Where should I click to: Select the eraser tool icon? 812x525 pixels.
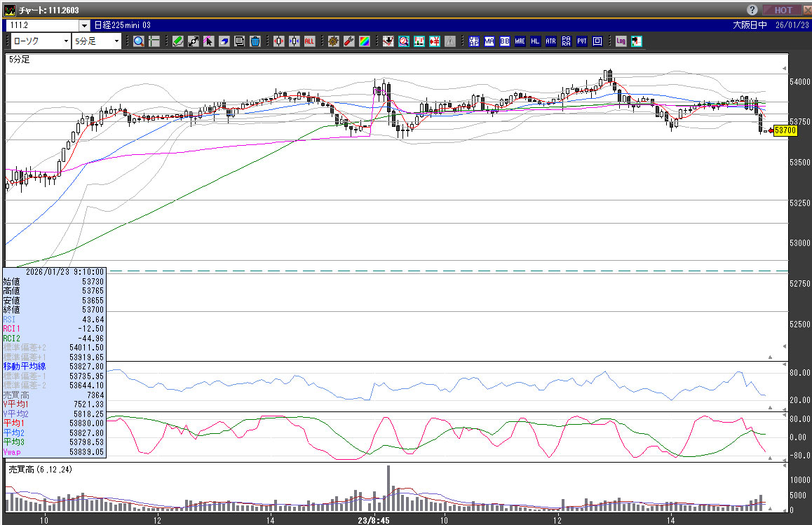pyautogui.click(x=224, y=41)
